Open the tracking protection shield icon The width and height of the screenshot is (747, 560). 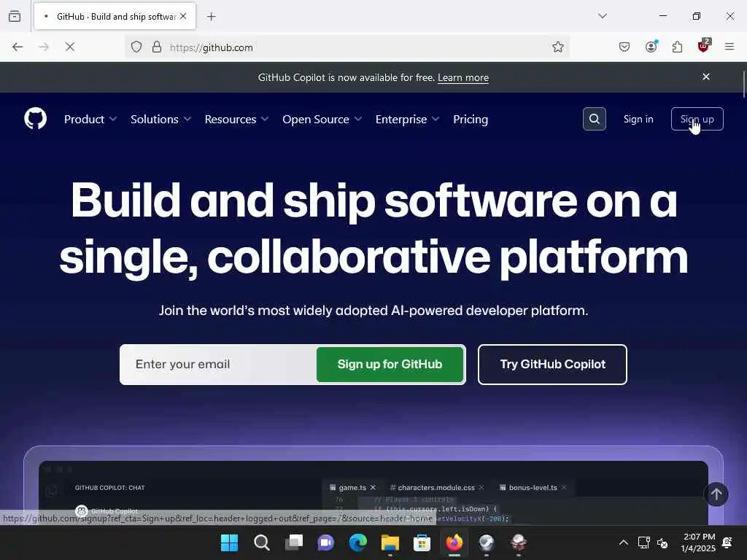point(136,47)
